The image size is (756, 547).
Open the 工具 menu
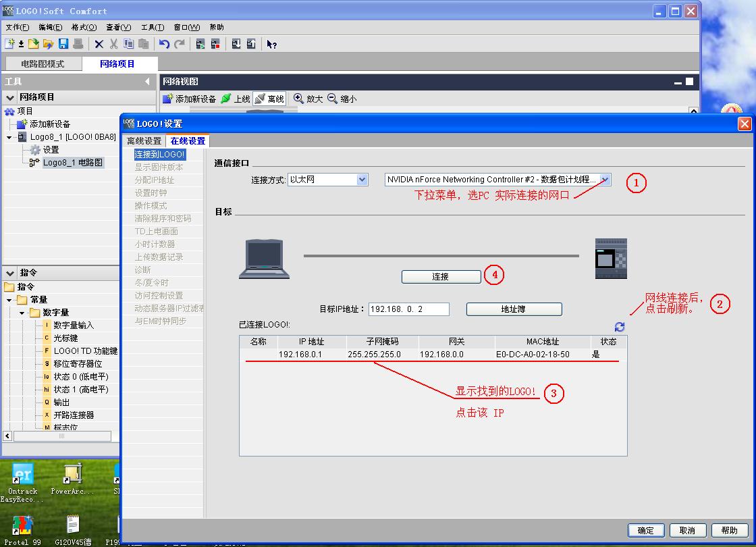(x=153, y=28)
